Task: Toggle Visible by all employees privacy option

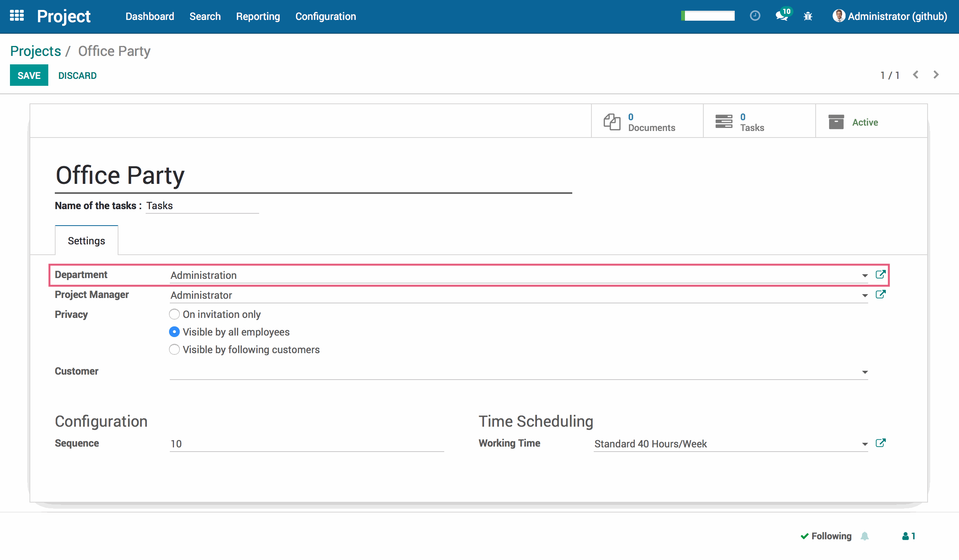Action: click(173, 331)
